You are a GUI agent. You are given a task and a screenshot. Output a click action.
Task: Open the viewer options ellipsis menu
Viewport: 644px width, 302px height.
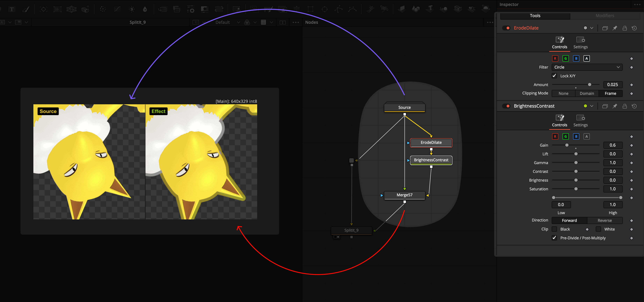296,22
